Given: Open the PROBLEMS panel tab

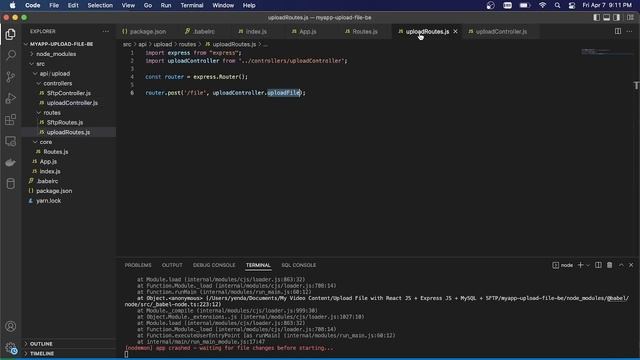Looking at the screenshot, I should (138, 265).
